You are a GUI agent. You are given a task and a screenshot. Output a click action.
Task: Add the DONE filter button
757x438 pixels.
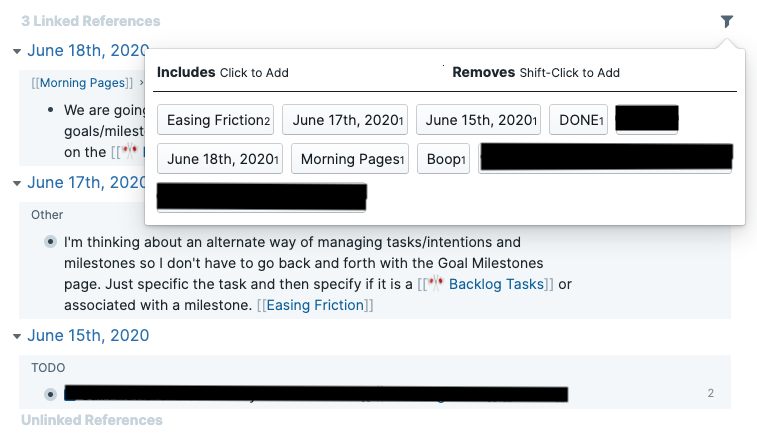coord(578,120)
